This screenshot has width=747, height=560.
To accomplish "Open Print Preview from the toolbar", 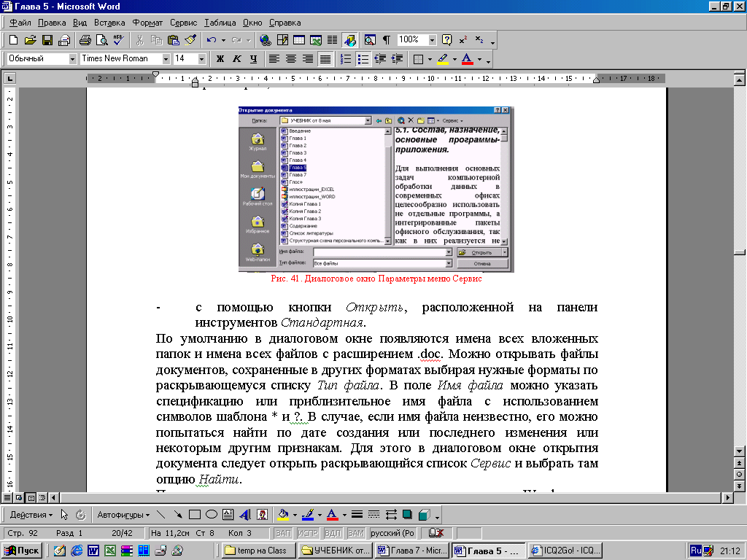I will coord(101,40).
